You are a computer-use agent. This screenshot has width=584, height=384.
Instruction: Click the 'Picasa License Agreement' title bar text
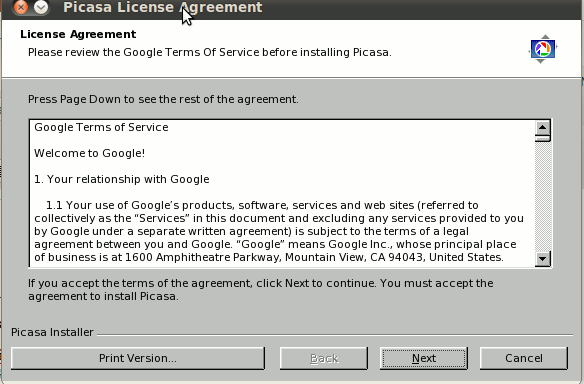pos(163,7)
